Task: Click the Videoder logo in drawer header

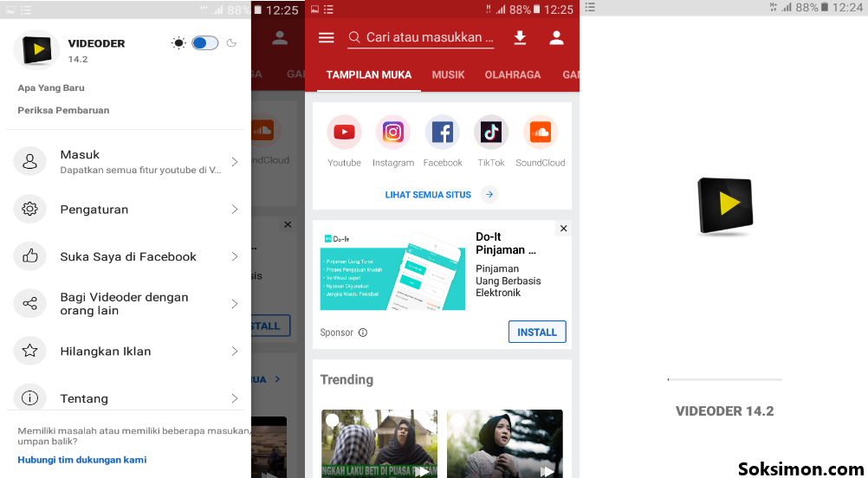Action: pos(36,50)
